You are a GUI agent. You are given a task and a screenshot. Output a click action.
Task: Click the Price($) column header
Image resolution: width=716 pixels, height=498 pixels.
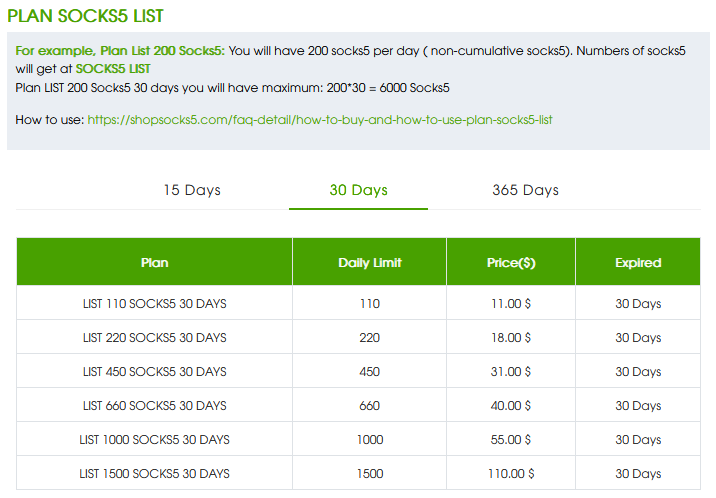510,263
